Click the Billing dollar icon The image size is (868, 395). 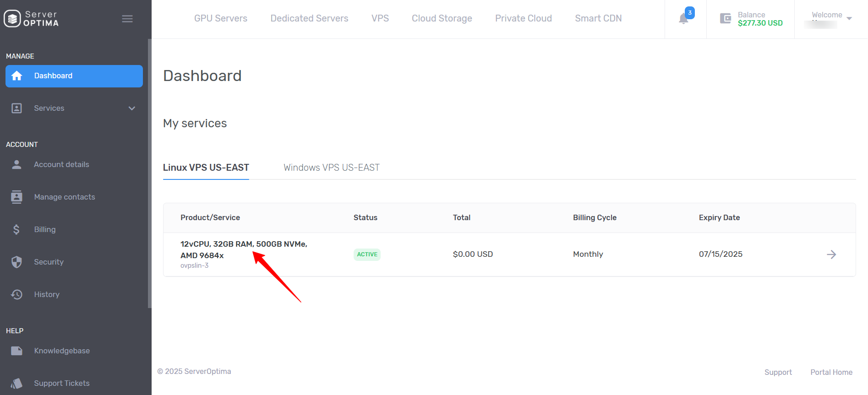(x=16, y=229)
